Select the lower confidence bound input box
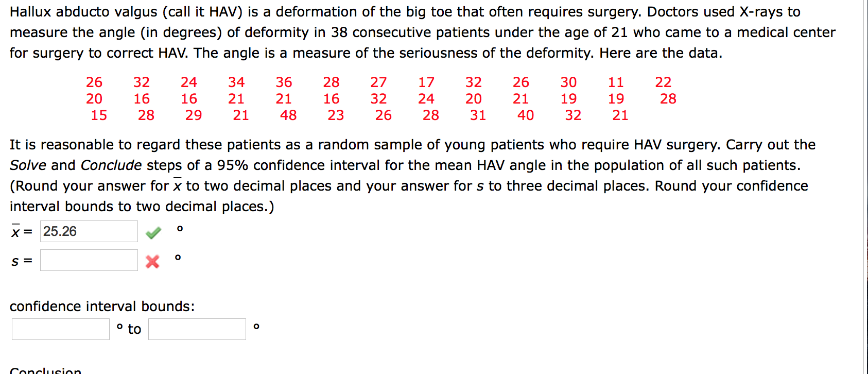The image size is (868, 374). coord(60,328)
